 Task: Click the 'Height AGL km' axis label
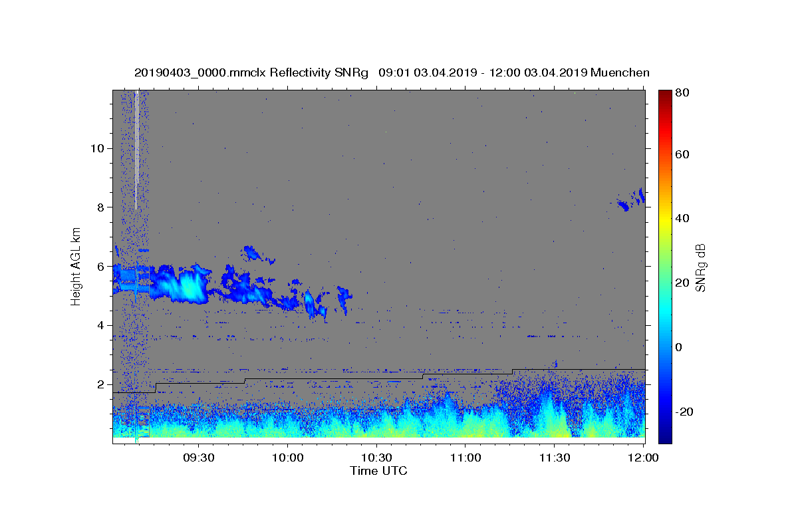[76, 266]
